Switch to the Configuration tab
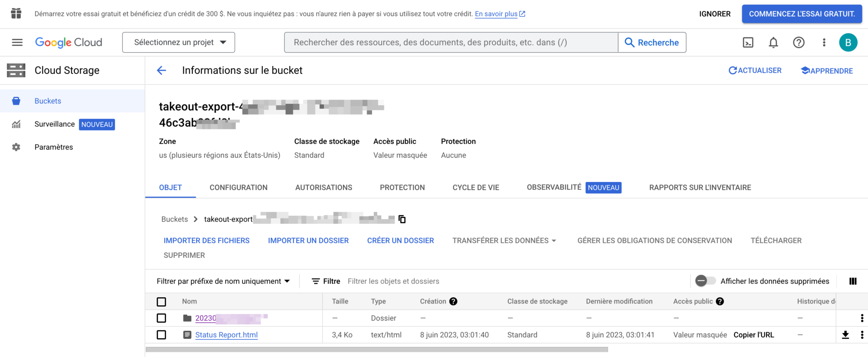The image size is (868, 357). point(238,187)
